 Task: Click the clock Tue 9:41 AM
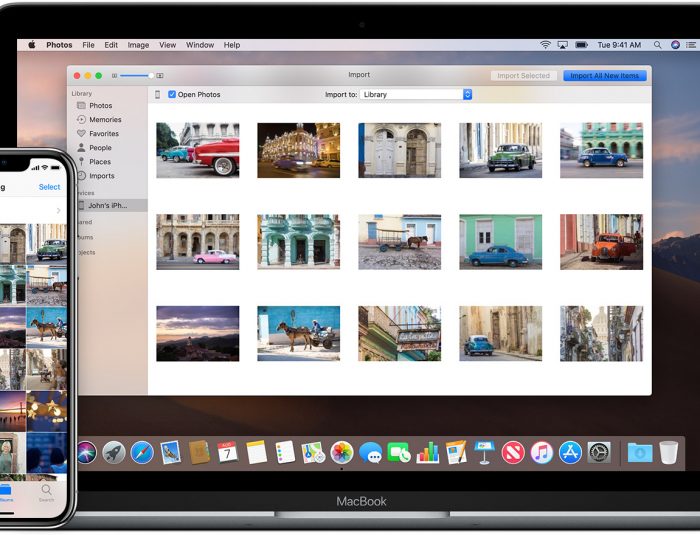(619, 45)
